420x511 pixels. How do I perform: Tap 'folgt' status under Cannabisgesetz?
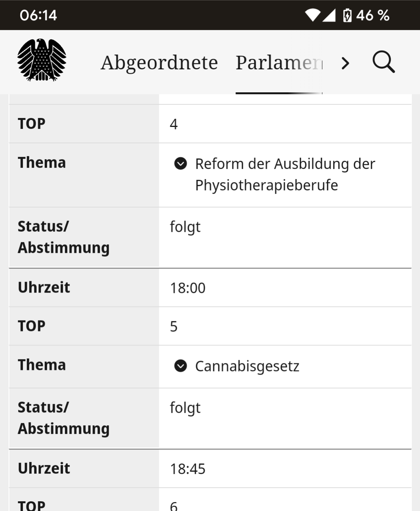pos(185,408)
